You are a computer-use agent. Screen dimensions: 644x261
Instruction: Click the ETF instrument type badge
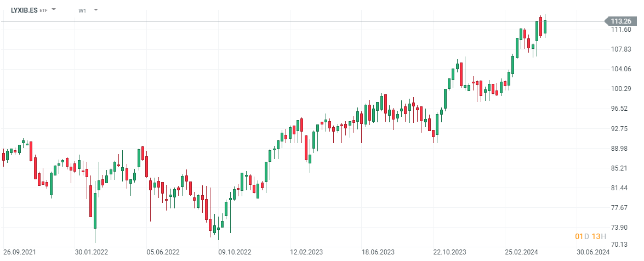pyautogui.click(x=43, y=10)
